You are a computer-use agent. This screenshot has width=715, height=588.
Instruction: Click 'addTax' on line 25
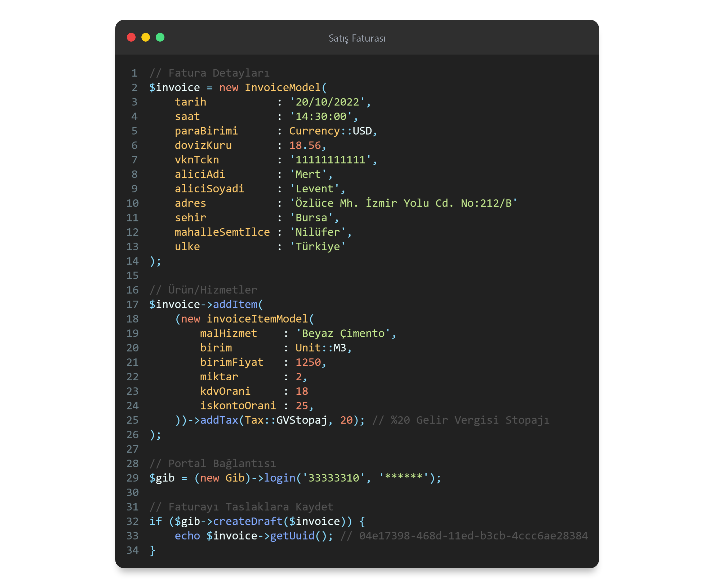[219, 420]
